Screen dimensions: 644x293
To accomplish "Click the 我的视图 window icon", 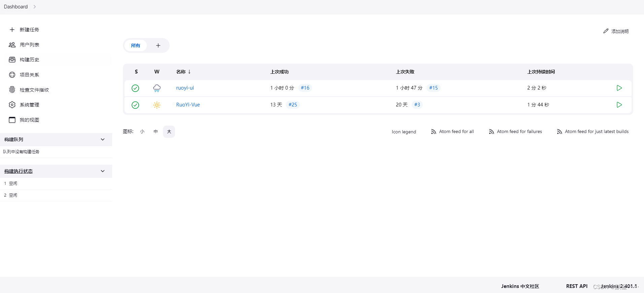I will click(x=12, y=120).
